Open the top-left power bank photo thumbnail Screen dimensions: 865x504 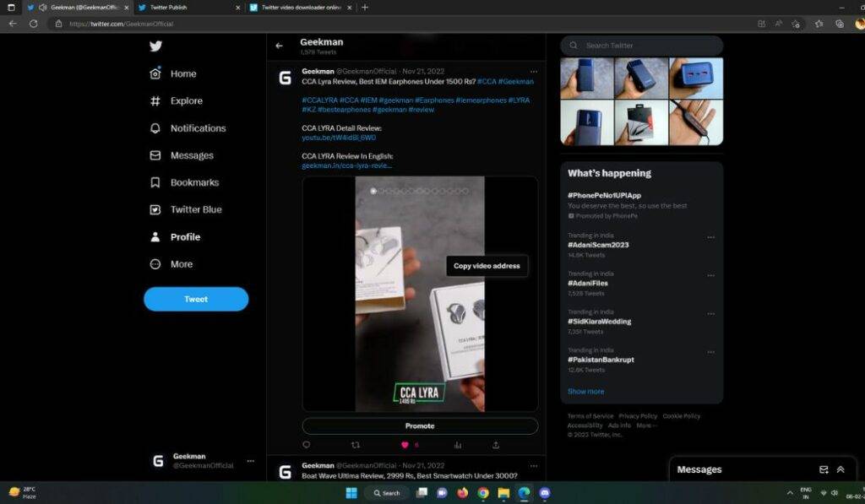tap(587, 79)
